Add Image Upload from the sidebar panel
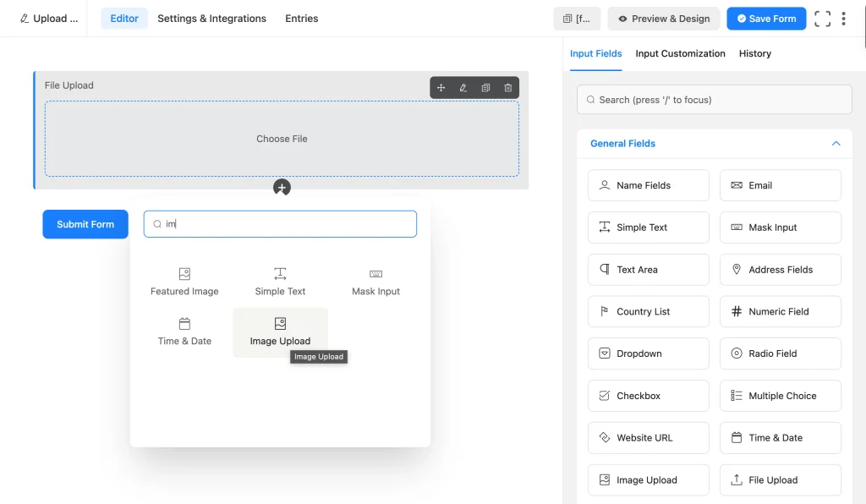The width and height of the screenshot is (866, 504). pos(649,479)
